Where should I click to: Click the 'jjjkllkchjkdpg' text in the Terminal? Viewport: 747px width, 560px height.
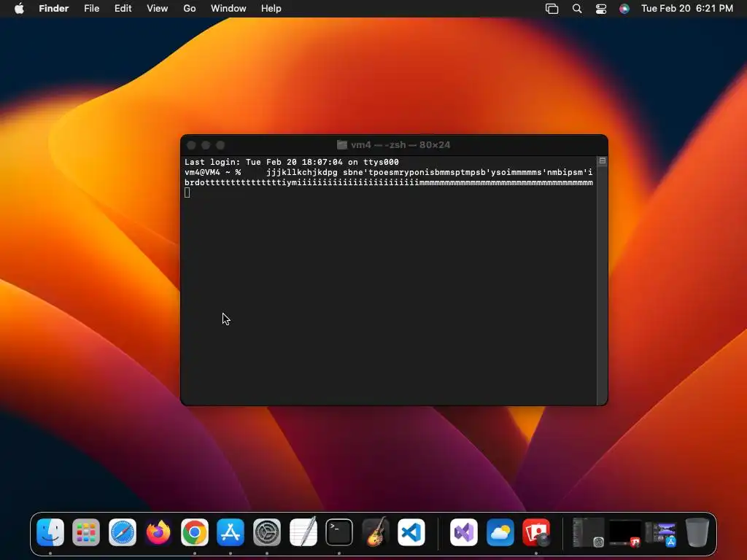302,172
